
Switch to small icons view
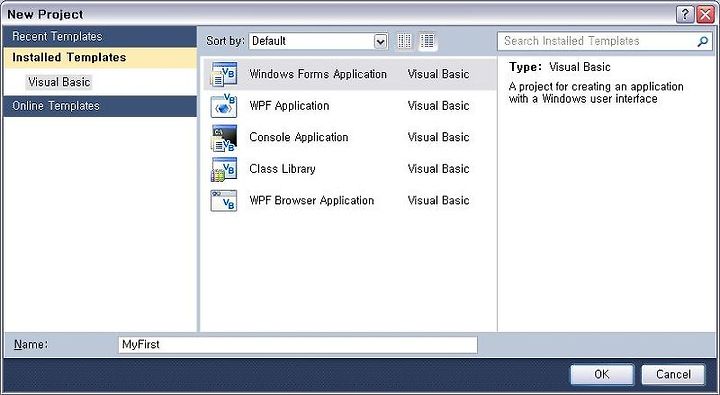point(405,41)
